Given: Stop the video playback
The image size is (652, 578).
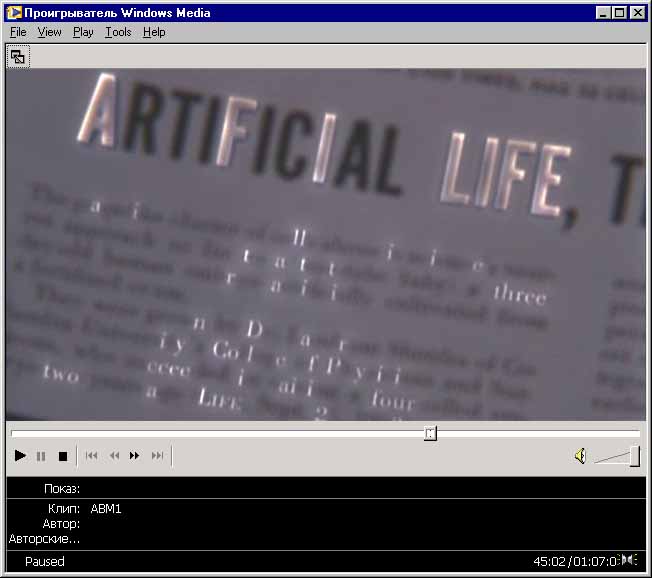Looking at the screenshot, I should pos(62,456).
